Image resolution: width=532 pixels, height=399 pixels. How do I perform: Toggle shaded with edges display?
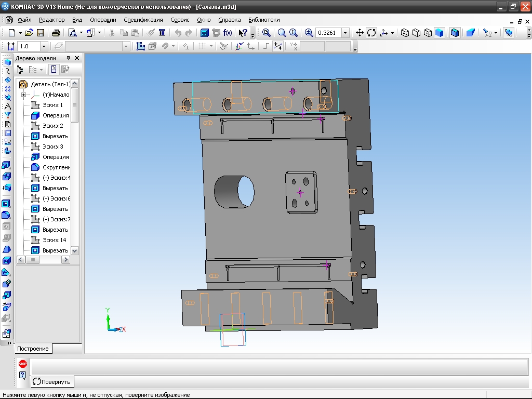(455, 33)
